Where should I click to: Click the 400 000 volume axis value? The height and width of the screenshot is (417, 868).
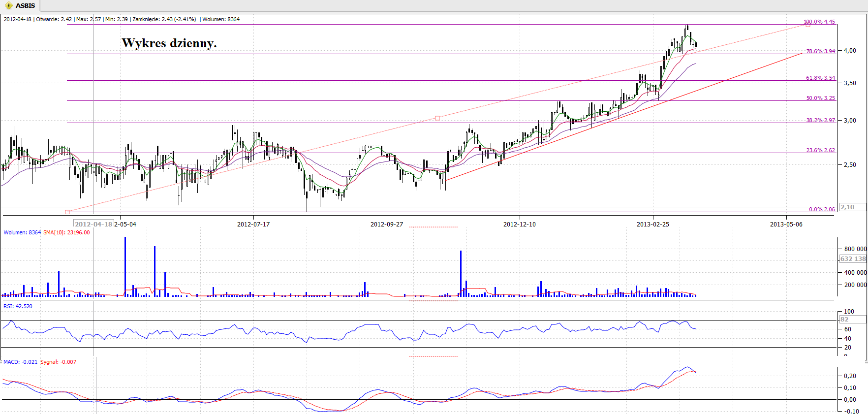(855, 272)
